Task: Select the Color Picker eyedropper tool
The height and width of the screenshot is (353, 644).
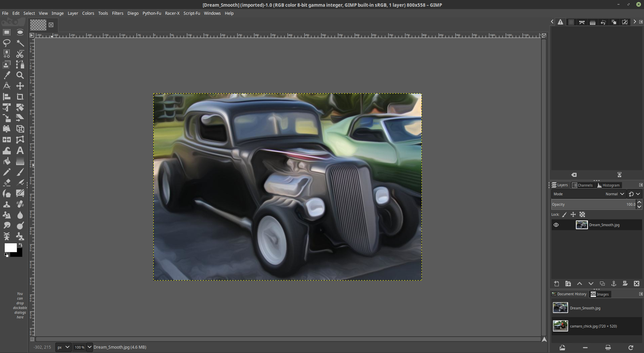Action: (x=6, y=75)
